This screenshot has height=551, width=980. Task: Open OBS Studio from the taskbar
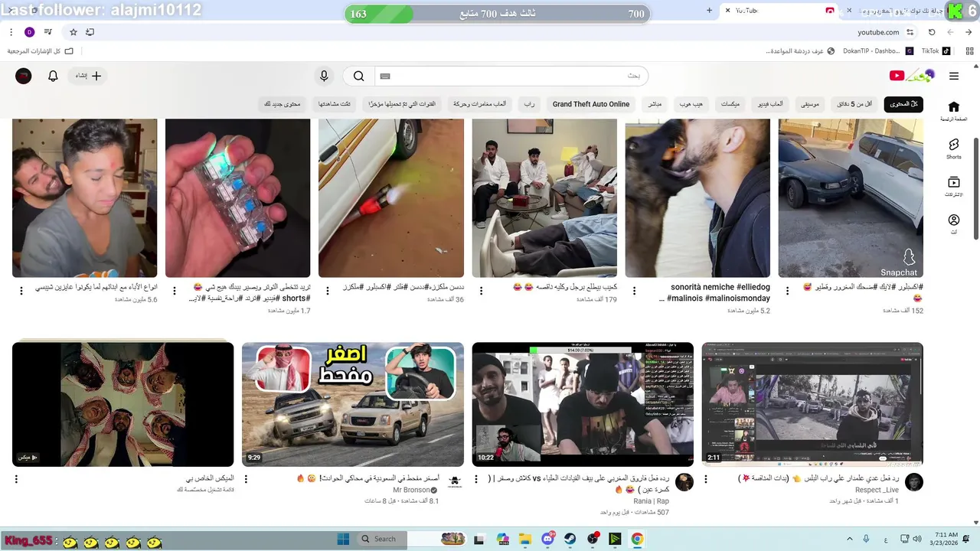593,539
